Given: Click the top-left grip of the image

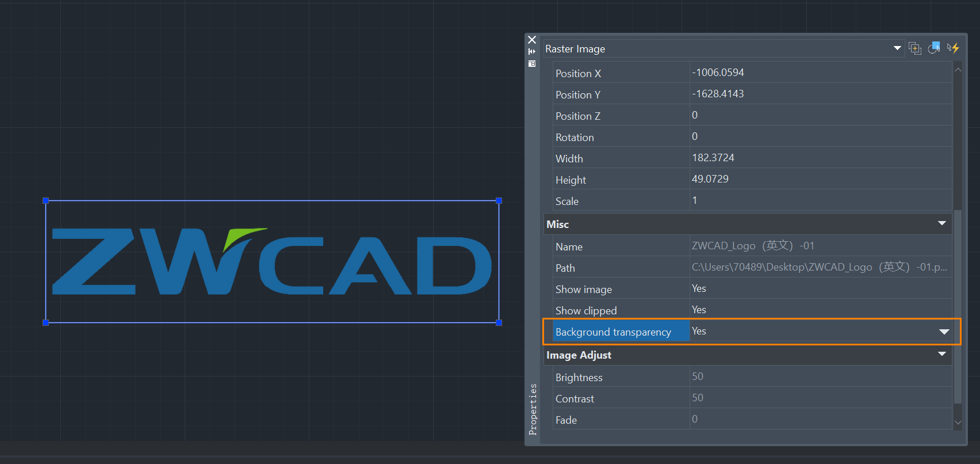Looking at the screenshot, I should [x=46, y=201].
